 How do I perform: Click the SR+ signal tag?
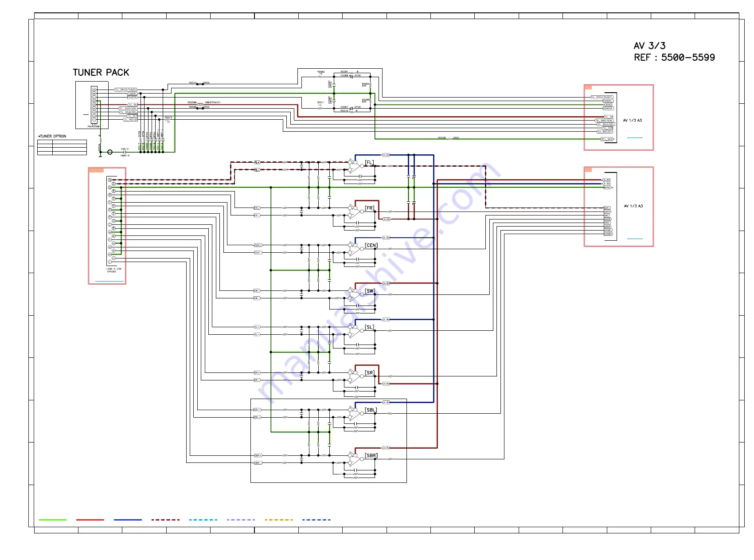point(257,373)
